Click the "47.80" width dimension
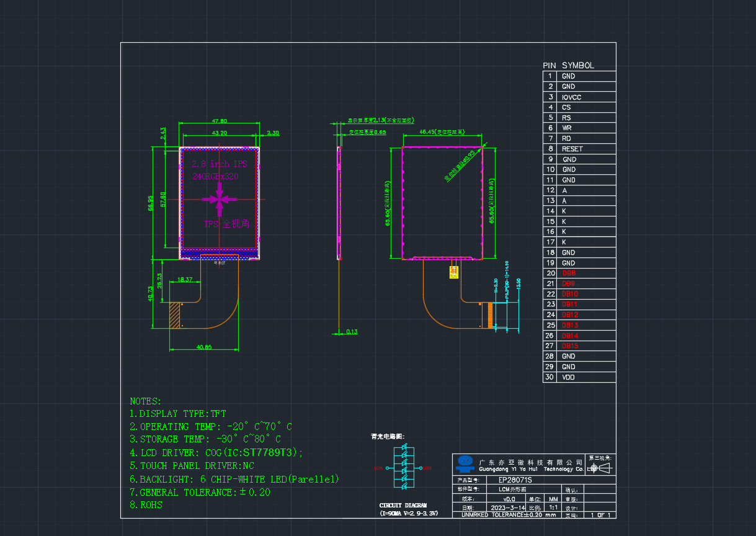Image resolution: width=756 pixels, height=536 pixels. [x=220, y=120]
